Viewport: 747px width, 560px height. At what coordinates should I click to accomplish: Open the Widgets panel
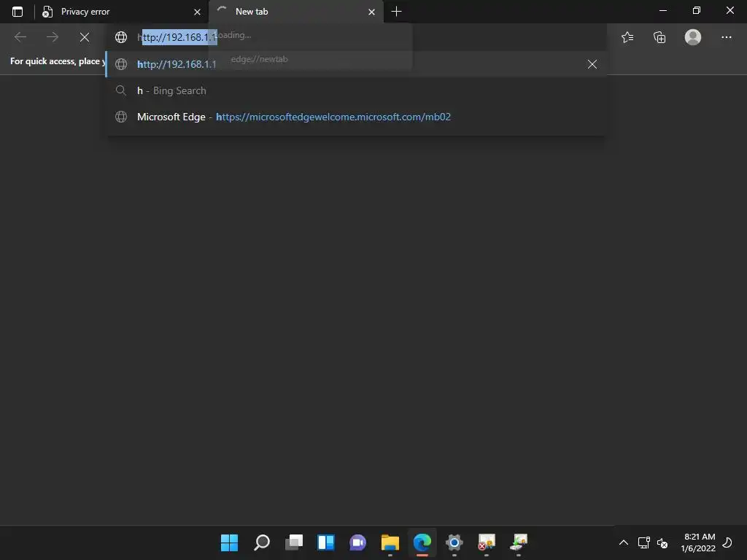point(326,542)
